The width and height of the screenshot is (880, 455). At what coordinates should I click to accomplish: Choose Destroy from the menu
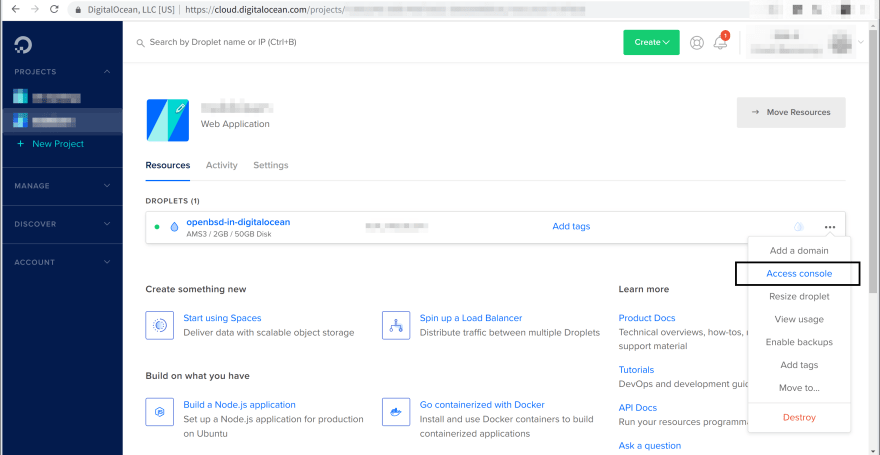tap(799, 417)
